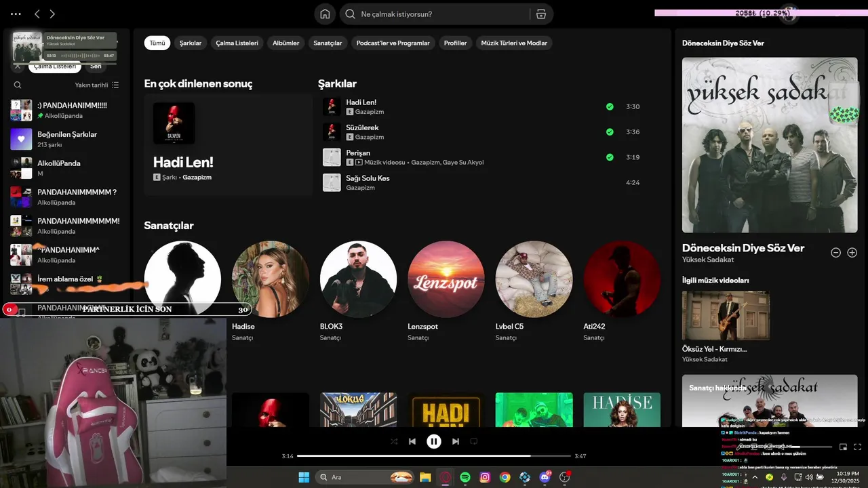The image size is (868, 488).
Task: Open the mini player icon
Action: click(844, 447)
